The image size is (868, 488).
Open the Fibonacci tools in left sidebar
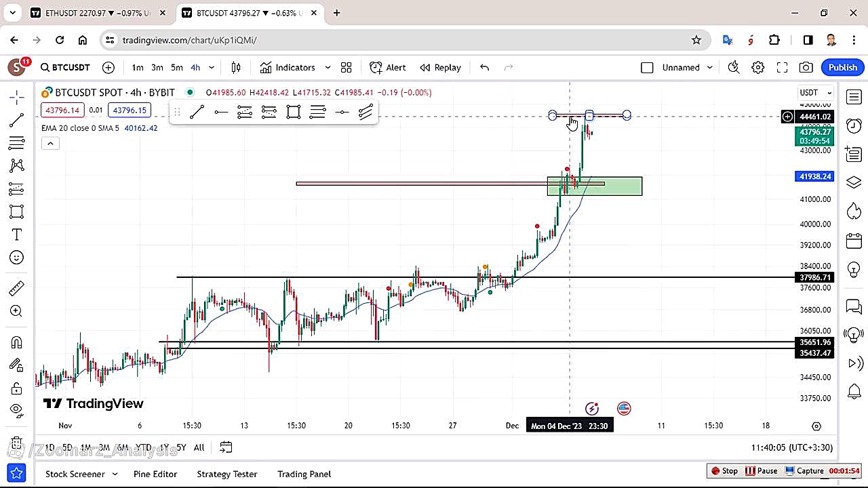pos(17,143)
